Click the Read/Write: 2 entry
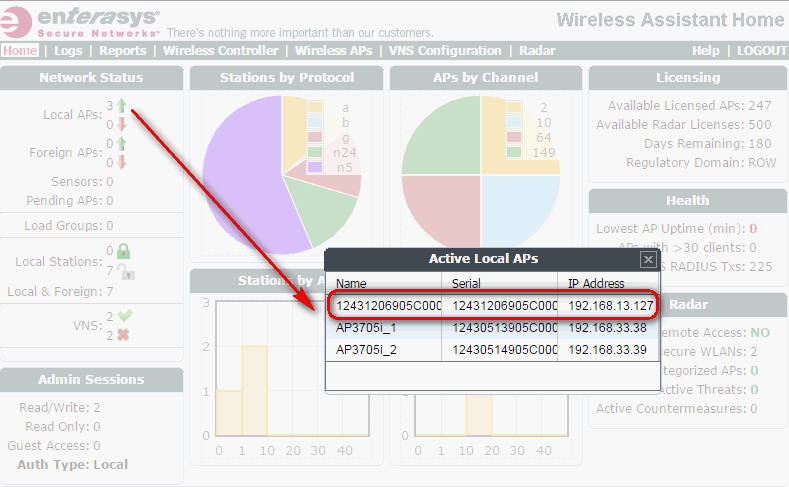 pyautogui.click(x=59, y=408)
